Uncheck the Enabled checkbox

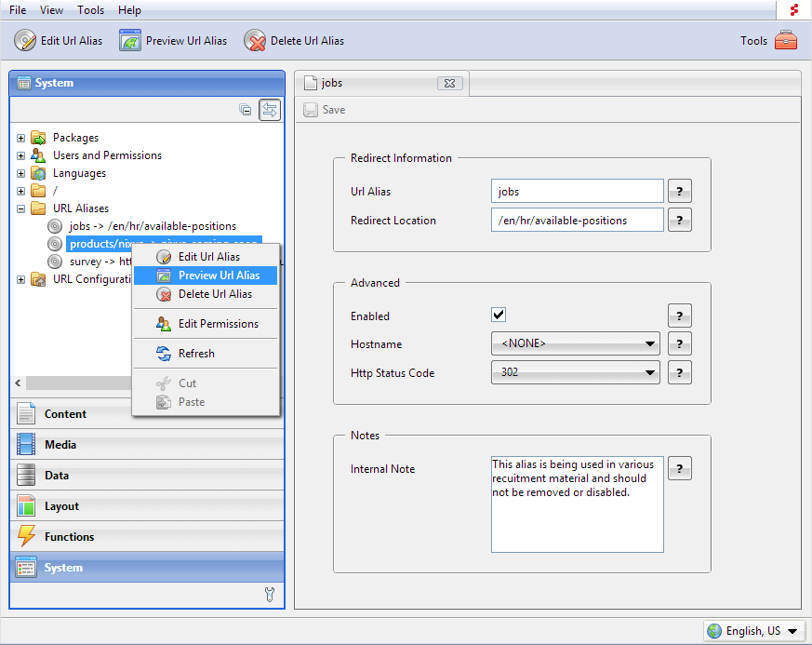tap(499, 315)
